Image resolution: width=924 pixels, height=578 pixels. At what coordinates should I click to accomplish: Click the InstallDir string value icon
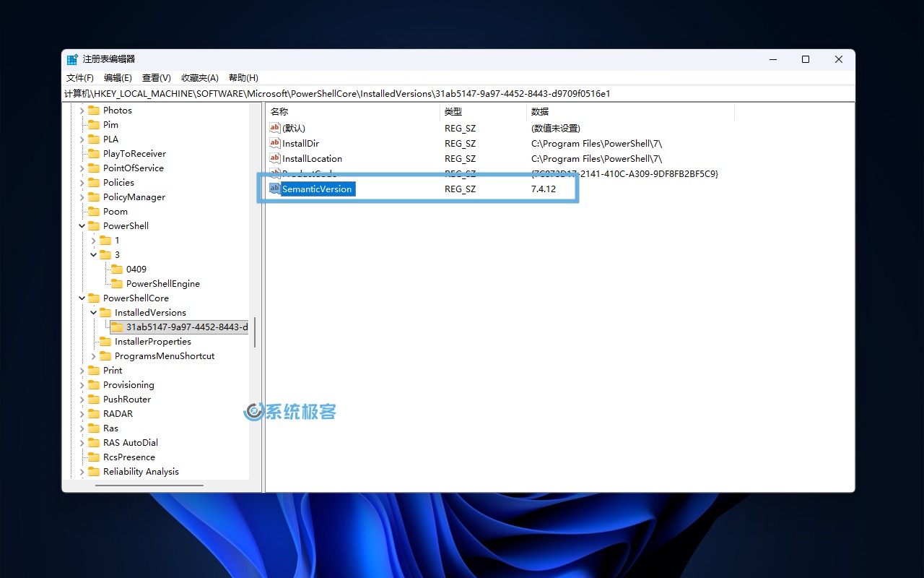pos(274,143)
